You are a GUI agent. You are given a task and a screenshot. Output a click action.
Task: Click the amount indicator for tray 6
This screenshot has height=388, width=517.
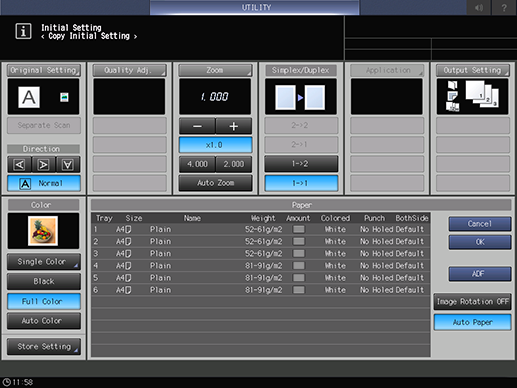[299, 290]
